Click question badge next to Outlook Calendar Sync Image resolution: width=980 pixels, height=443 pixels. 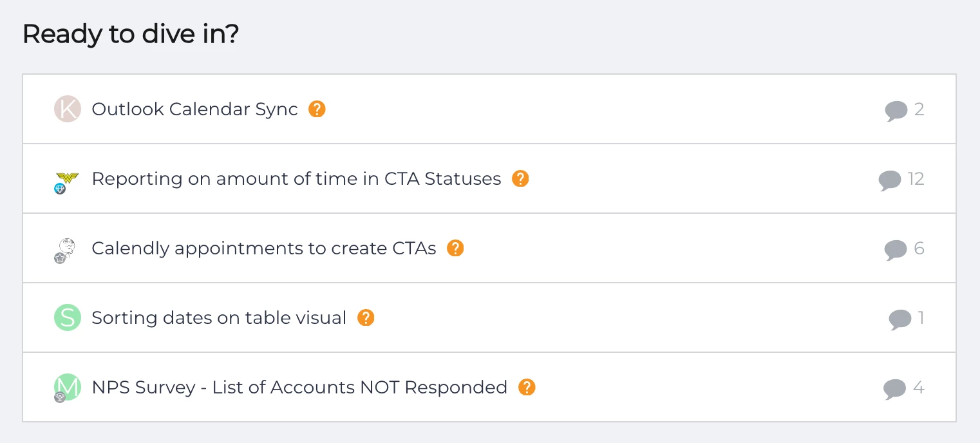pos(317,109)
